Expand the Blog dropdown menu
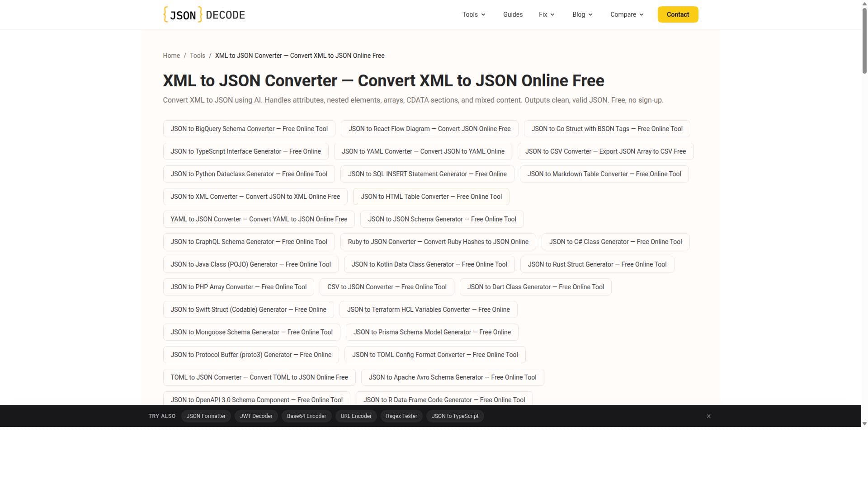Viewport: 868px width, 488px height. pos(582,14)
